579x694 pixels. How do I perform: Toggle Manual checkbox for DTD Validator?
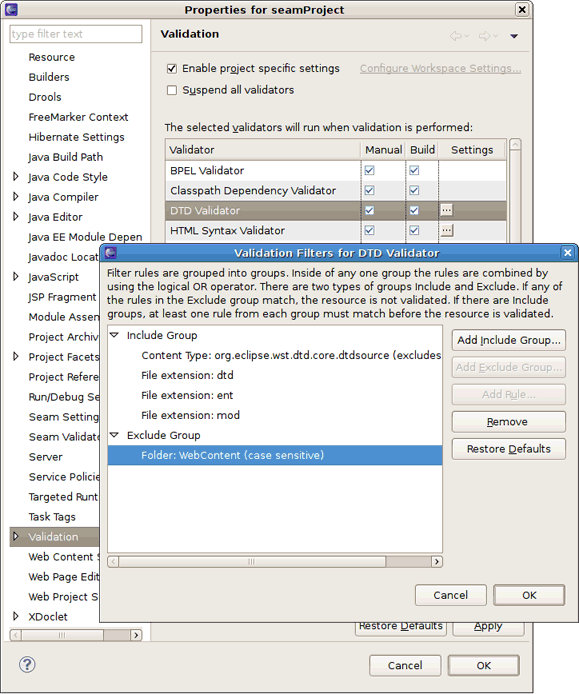click(x=370, y=210)
